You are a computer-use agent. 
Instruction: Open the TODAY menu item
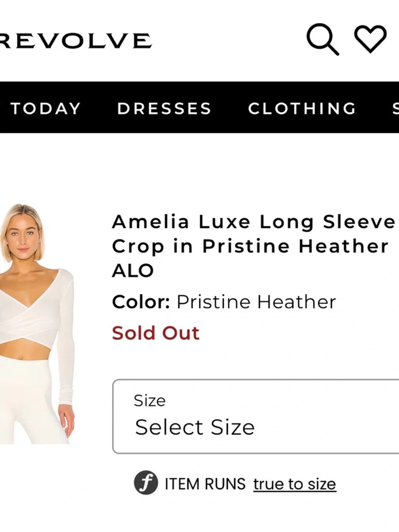point(45,108)
